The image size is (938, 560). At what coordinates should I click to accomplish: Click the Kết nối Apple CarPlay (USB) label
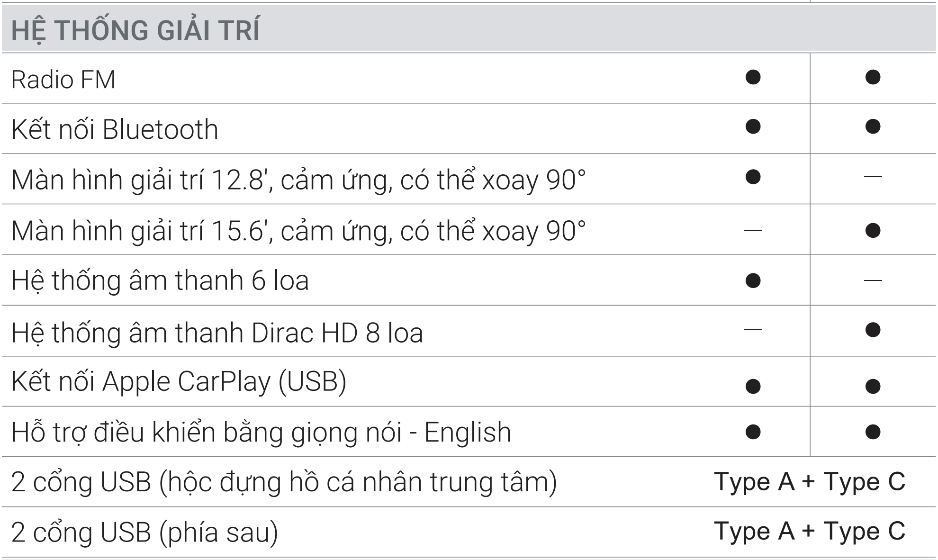coord(179,381)
